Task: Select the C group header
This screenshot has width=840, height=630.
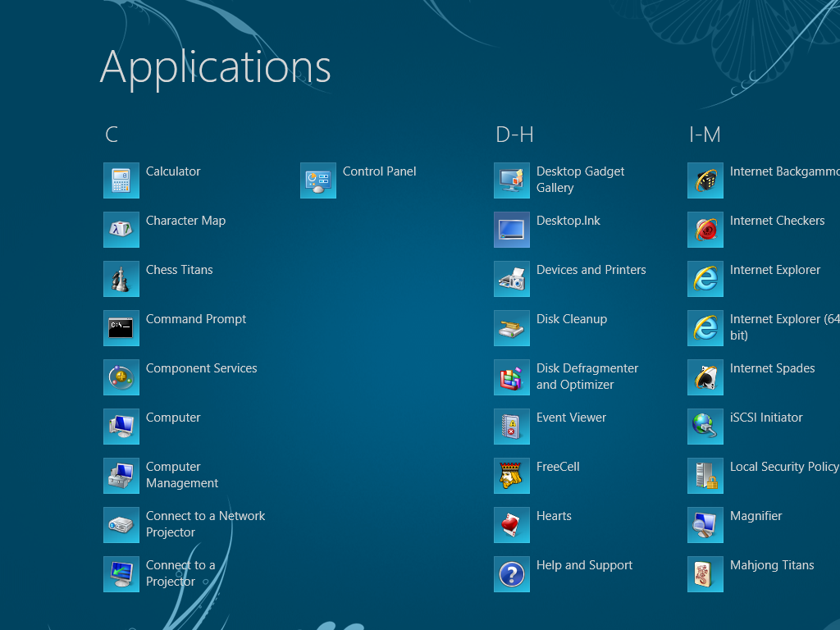Action: 112,135
